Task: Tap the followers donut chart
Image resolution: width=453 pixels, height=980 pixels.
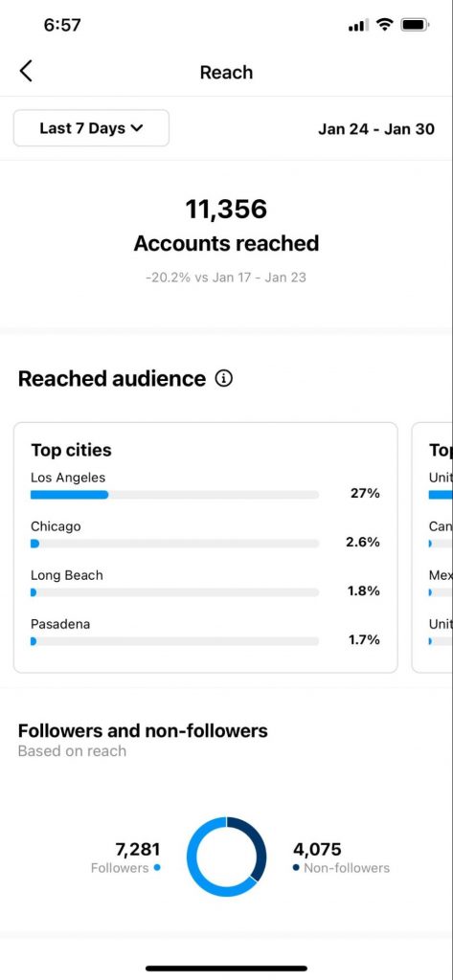Action: tap(226, 857)
